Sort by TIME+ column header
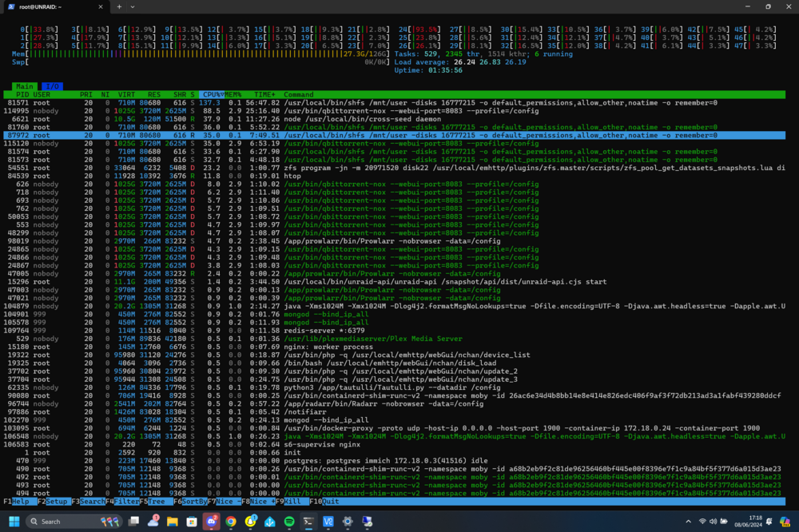Screen dimensions: 799x532 tap(264, 94)
